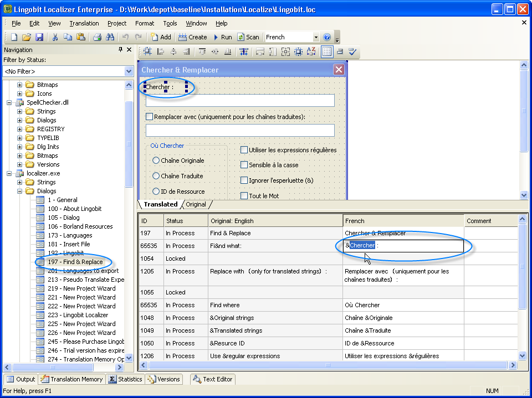Open the Statistics tab
532x398 pixels.
[x=126, y=379]
